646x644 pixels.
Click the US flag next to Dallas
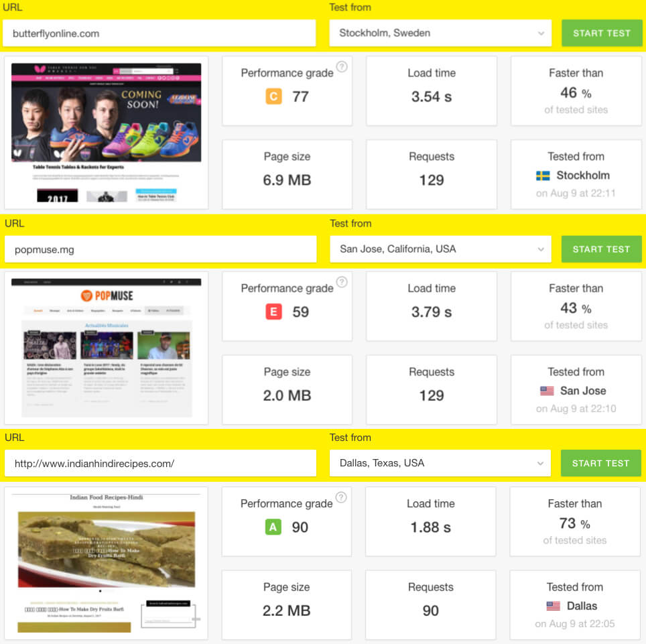pos(553,606)
